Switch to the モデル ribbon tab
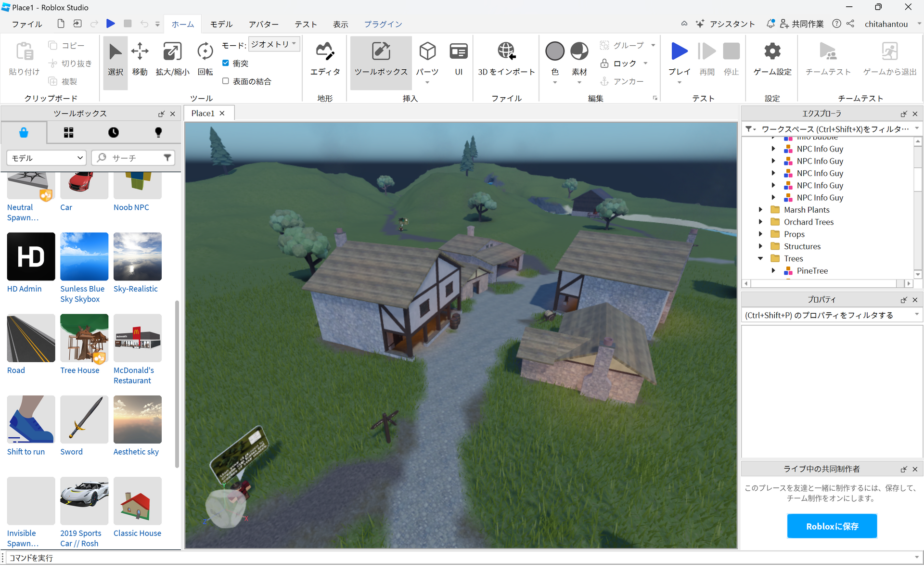Viewport: 924px width, 585px height. [221, 24]
